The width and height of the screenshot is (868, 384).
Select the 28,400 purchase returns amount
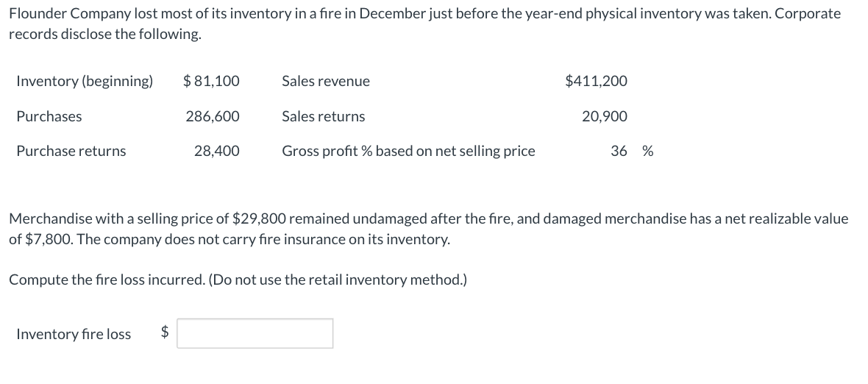click(217, 151)
